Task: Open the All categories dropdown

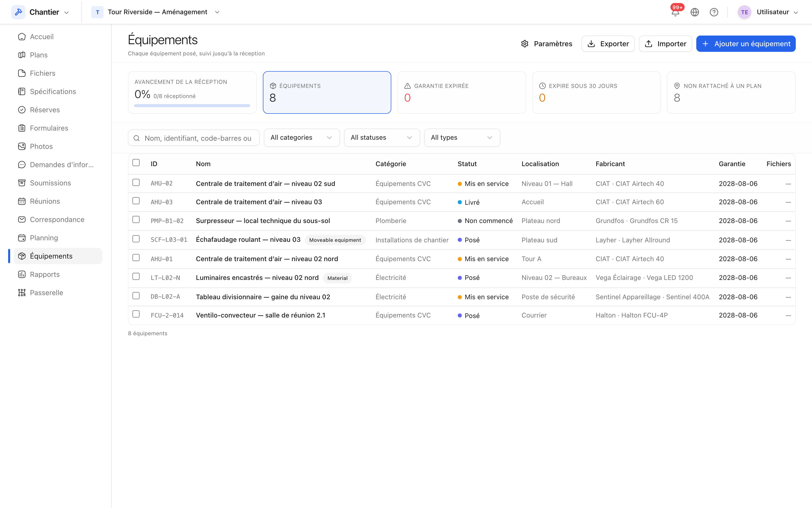Action: tap(302, 138)
